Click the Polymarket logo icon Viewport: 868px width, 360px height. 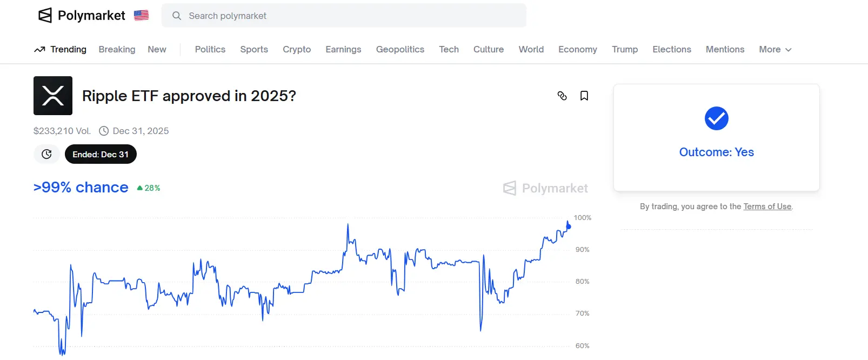[45, 16]
